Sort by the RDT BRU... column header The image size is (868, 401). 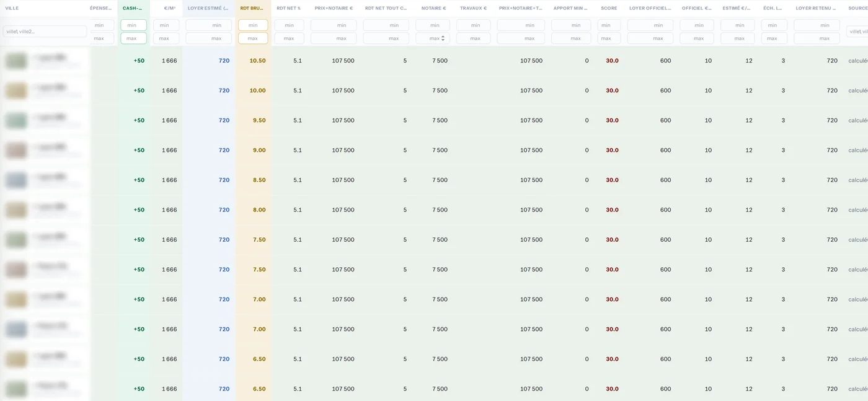(x=252, y=8)
